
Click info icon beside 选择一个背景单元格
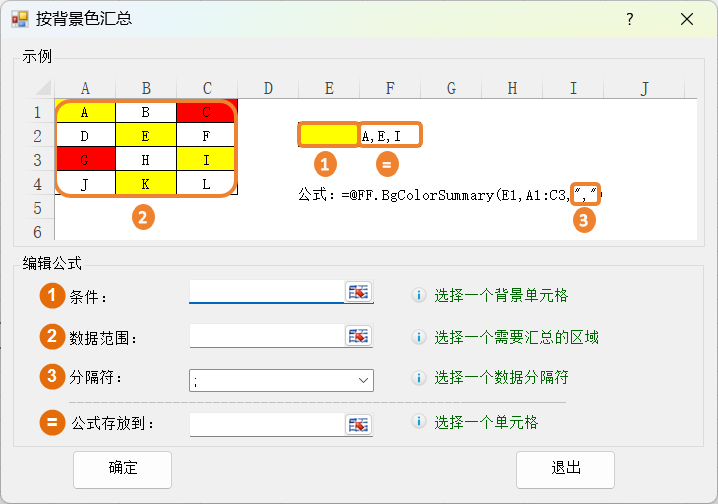pyautogui.click(x=419, y=295)
